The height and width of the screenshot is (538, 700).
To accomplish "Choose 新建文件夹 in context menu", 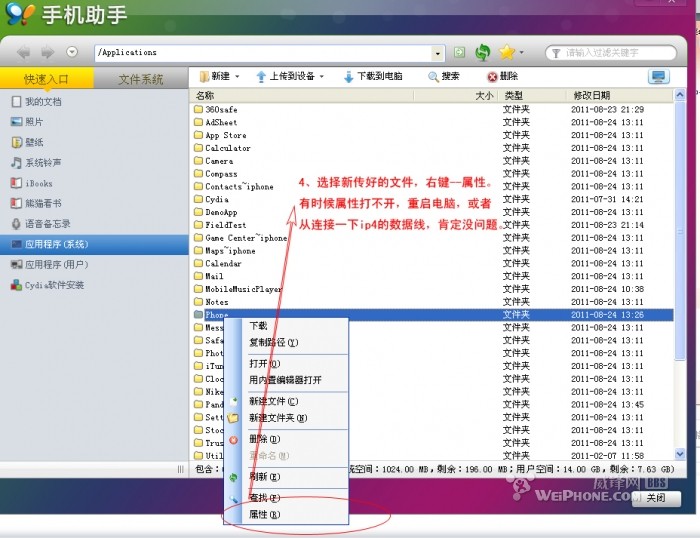I will click(286, 418).
